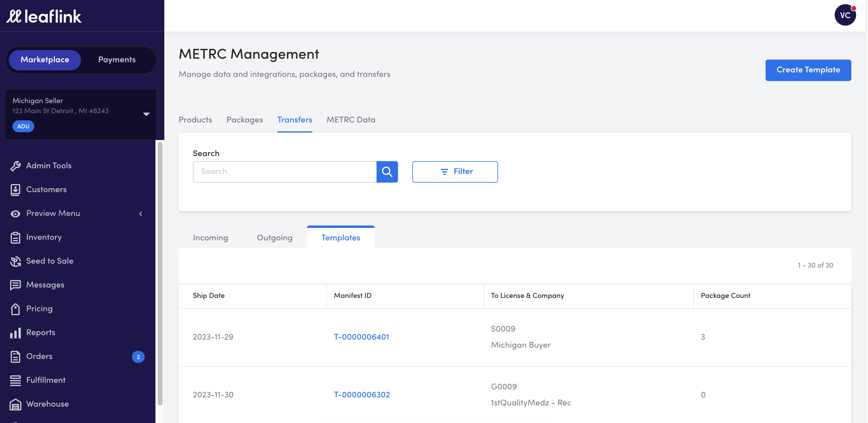Open the Filter button

tap(455, 172)
